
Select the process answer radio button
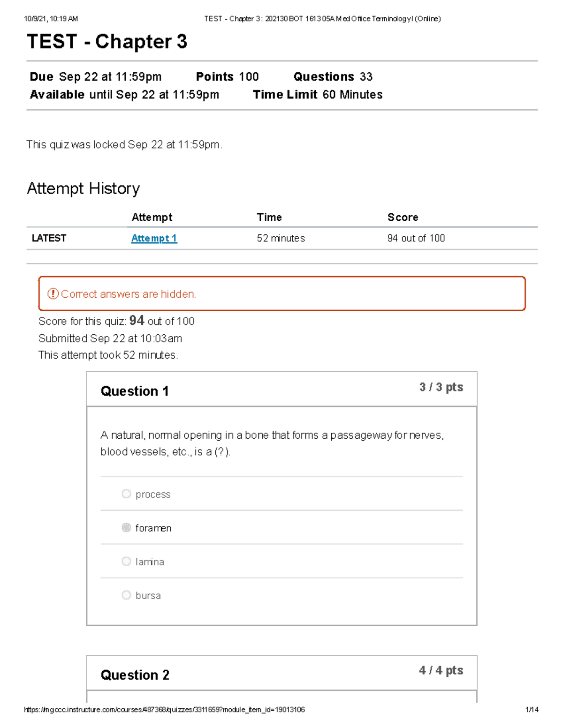point(126,494)
